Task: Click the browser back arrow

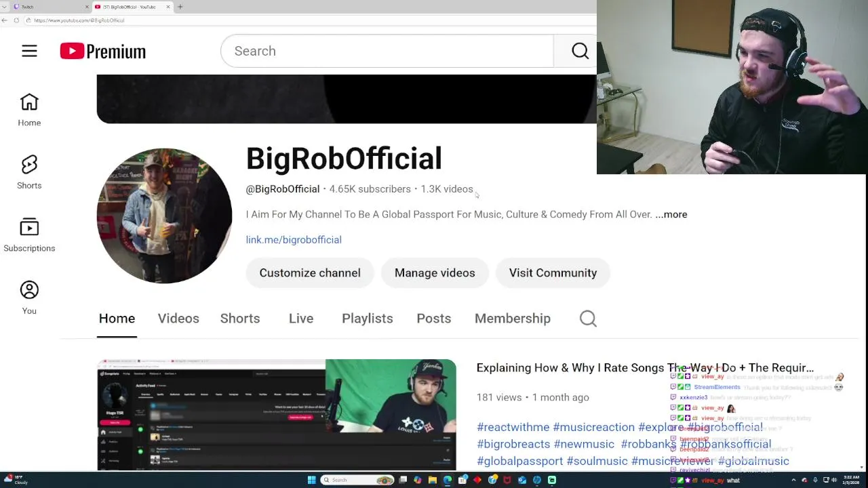Action: [x=4, y=20]
